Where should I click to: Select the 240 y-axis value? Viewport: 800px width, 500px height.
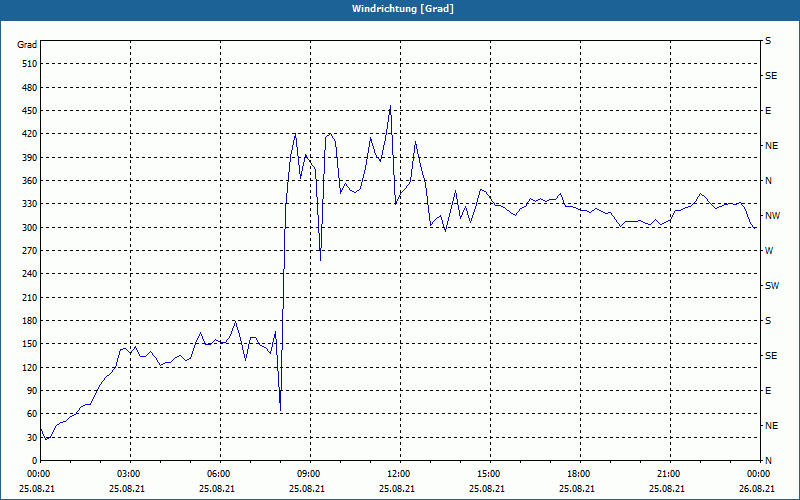tap(30, 274)
